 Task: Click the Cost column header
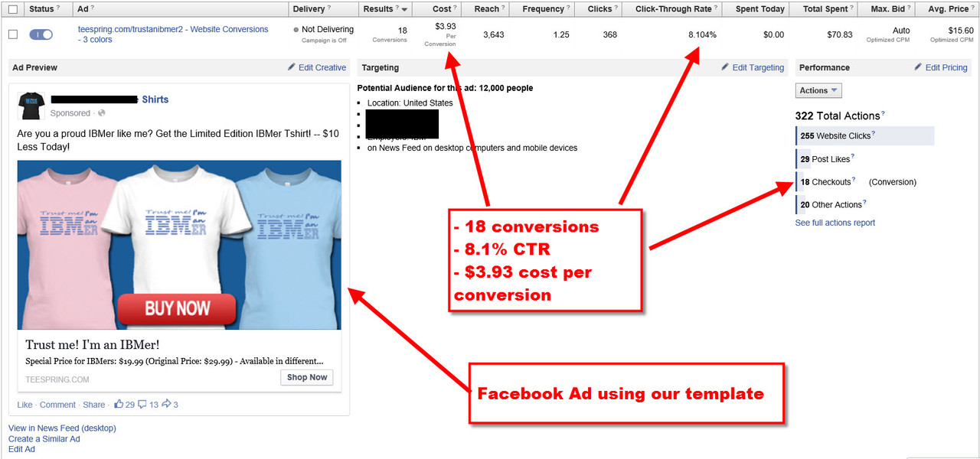click(x=442, y=9)
